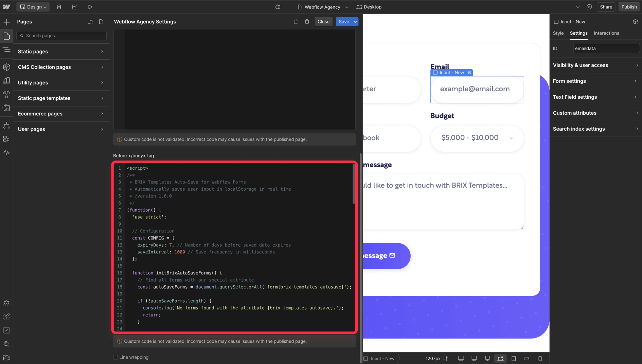Screen dimensions: 642x364
Task: Expand Static page templates section
Action: tap(61, 98)
